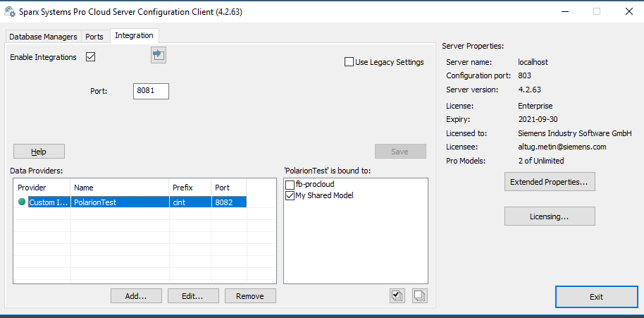Open the Licensing dialog
Viewport: 644px width, 318px height.
click(550, 216)
